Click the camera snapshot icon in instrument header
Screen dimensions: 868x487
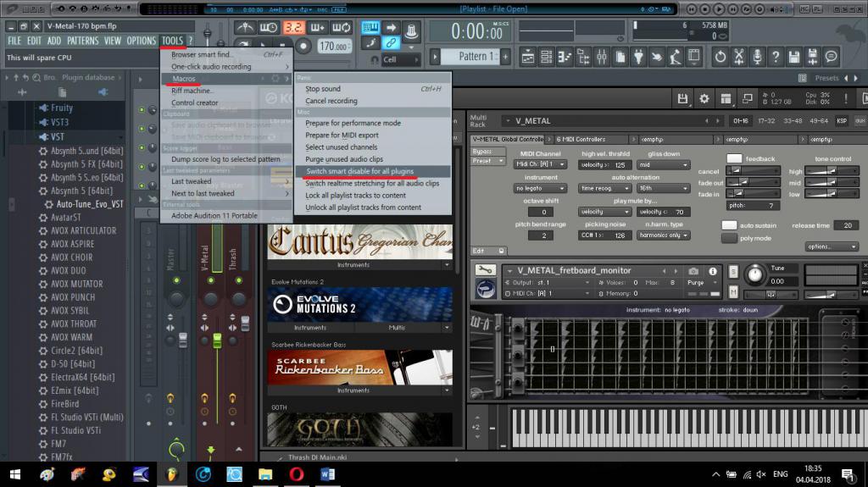693,271
